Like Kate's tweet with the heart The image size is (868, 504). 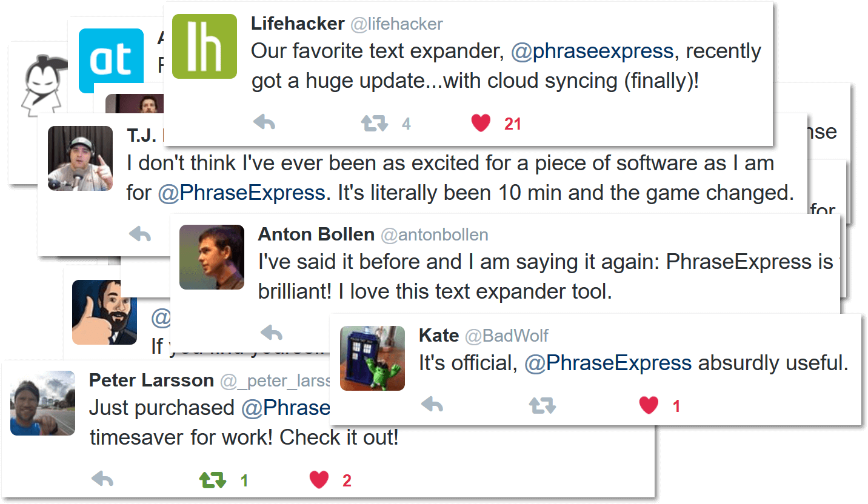point(649,405)
